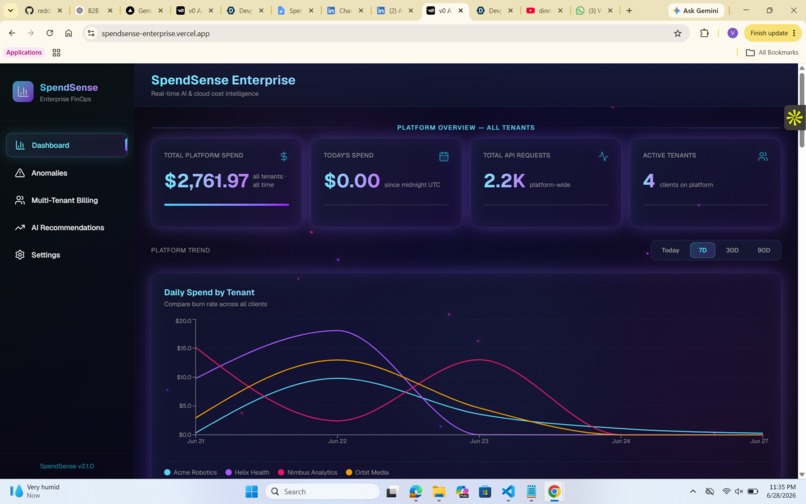
Task: Click the browser forward arrow
Action: pos(31,33)
